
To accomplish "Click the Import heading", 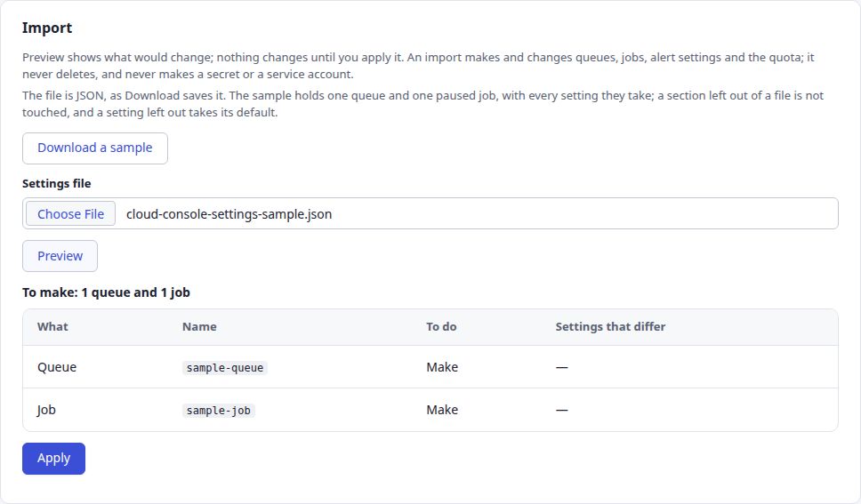I will click(x=47, y=28).
